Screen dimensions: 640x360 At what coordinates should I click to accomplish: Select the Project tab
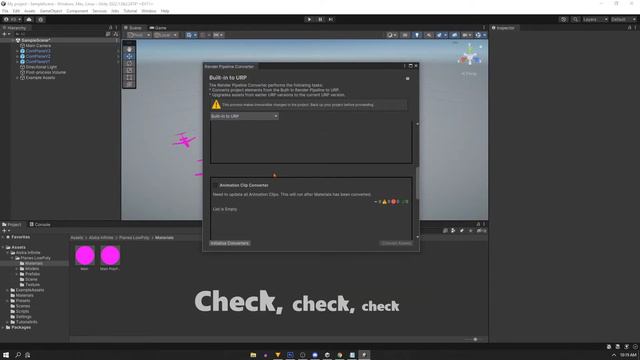12,224
